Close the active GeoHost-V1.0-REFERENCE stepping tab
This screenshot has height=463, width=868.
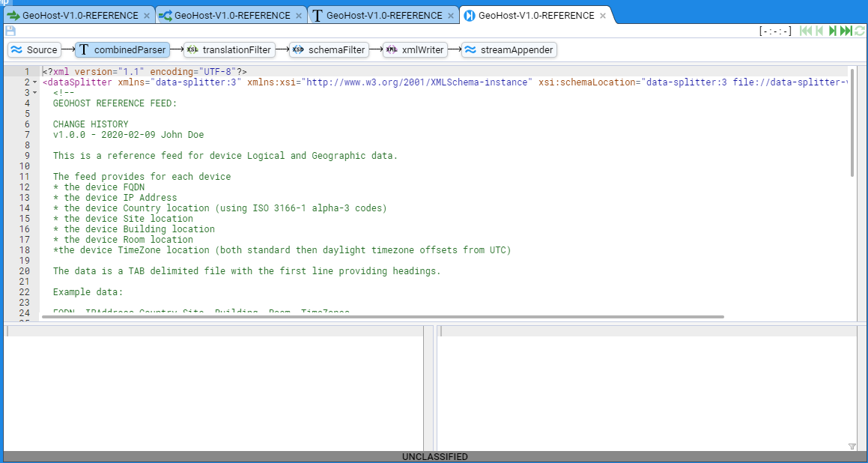click(603, 15)
